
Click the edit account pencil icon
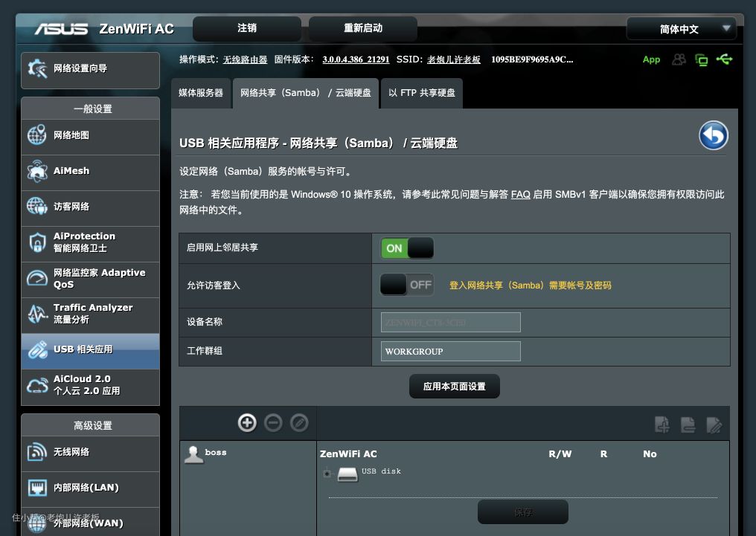coord(299,423)
